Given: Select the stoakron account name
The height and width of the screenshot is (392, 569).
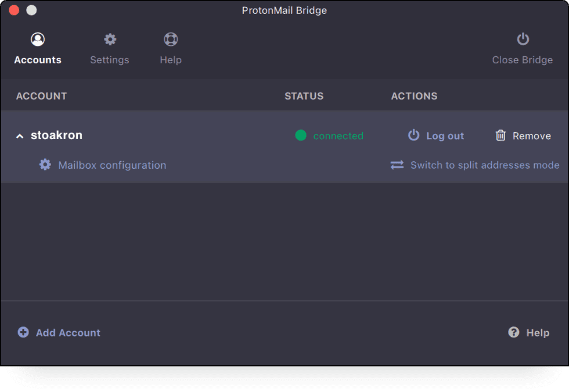Looking at the screenshot, I should (x=57, y=135).
